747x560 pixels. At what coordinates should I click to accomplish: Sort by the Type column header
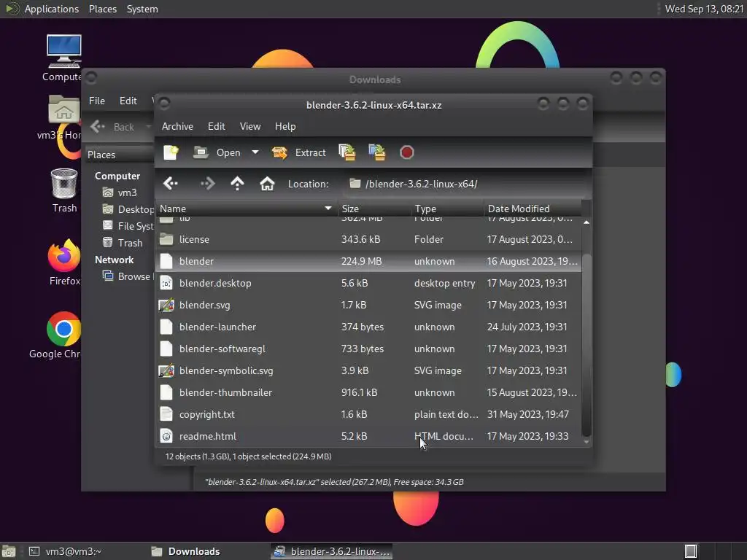[x=447, y=209]
